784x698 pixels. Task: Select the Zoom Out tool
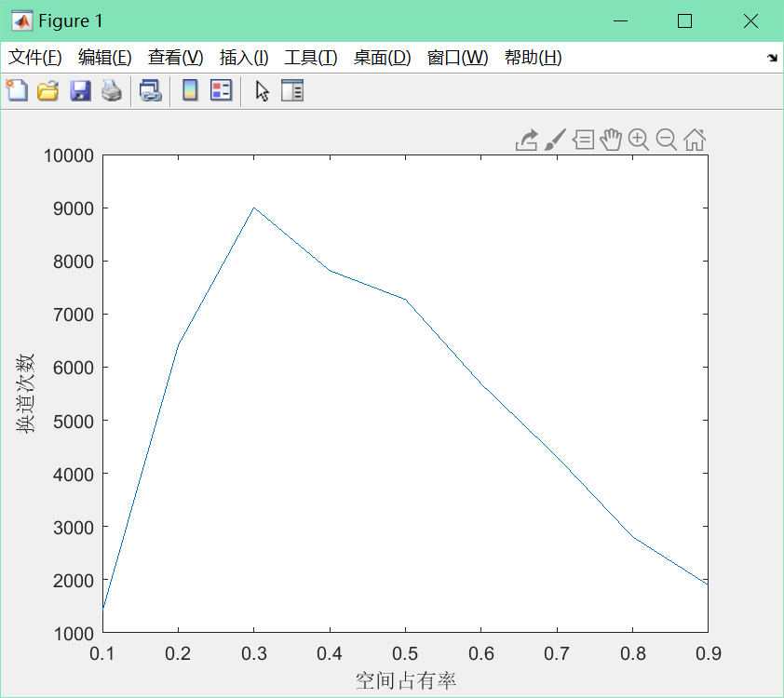pos(667,140)
